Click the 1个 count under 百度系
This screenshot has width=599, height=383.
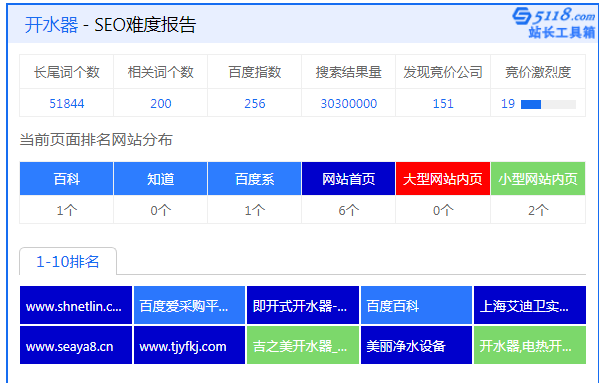pos(254,210)
